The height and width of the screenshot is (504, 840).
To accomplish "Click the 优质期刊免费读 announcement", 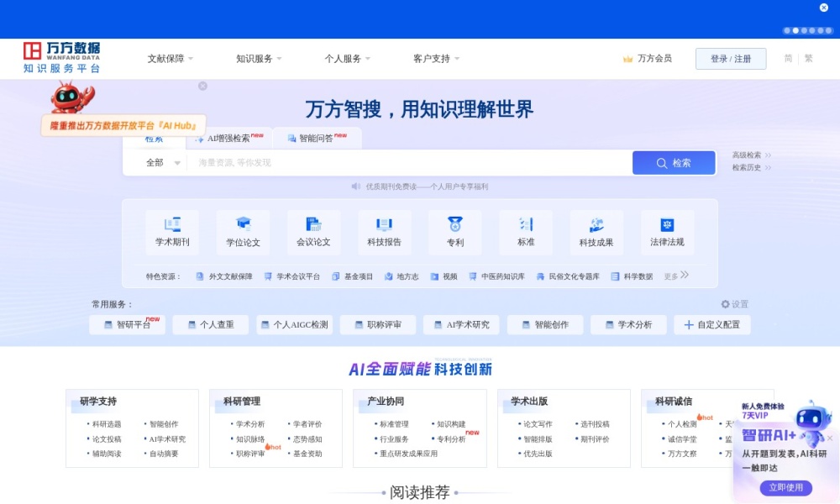I will pyautogui.click(x=427, y=186).
